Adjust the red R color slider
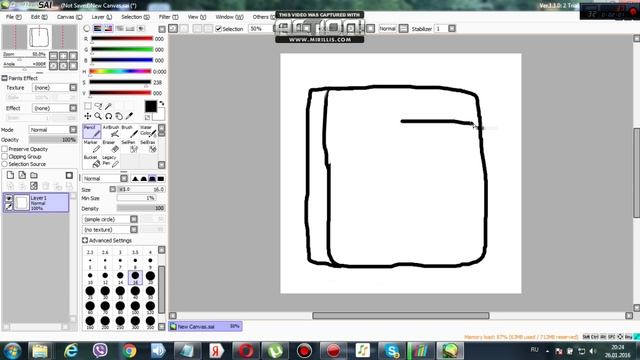640x360 pixels. coord(122,39)
